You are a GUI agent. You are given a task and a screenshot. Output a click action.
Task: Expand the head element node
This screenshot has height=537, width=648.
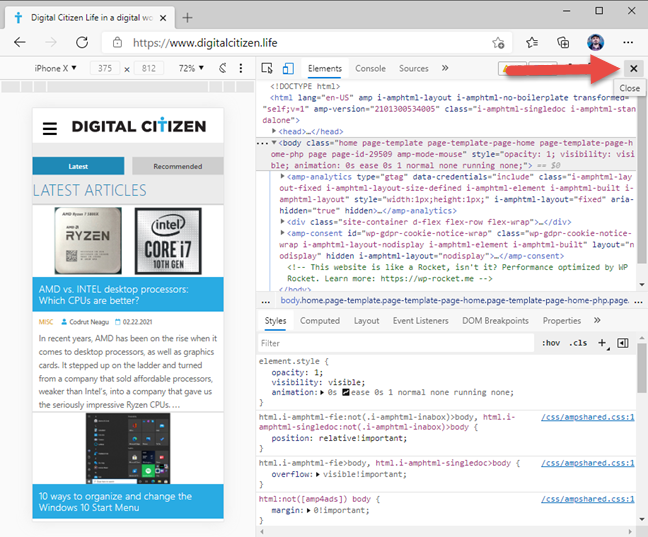[274, 131]
